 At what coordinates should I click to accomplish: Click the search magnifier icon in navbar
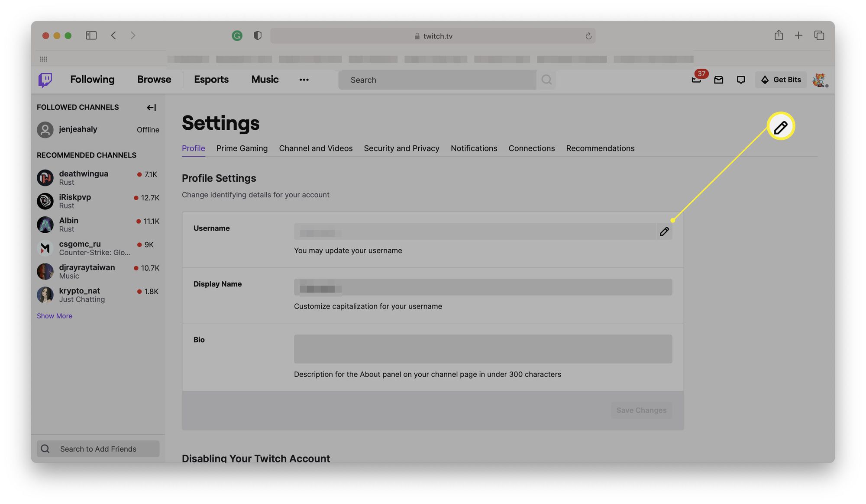(546, 79)
